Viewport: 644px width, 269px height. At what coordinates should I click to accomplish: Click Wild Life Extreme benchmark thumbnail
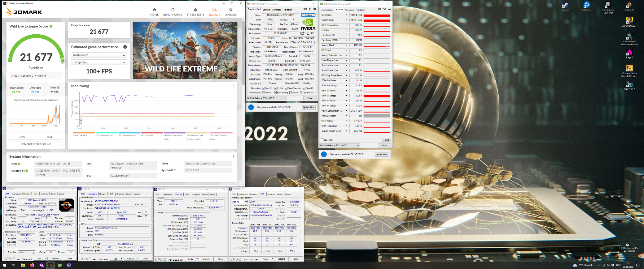pos(185,50)
